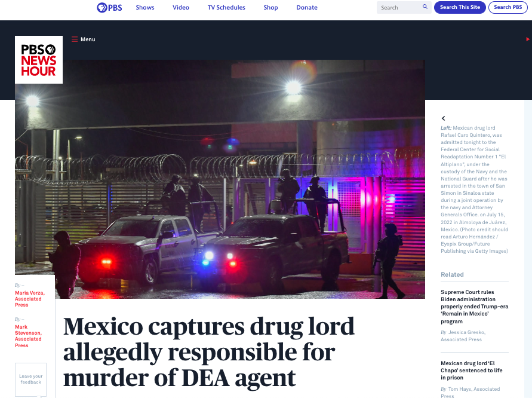Open author Mark Stevenson's page
This screenshot has width=532, height=398.
(28, 336)
